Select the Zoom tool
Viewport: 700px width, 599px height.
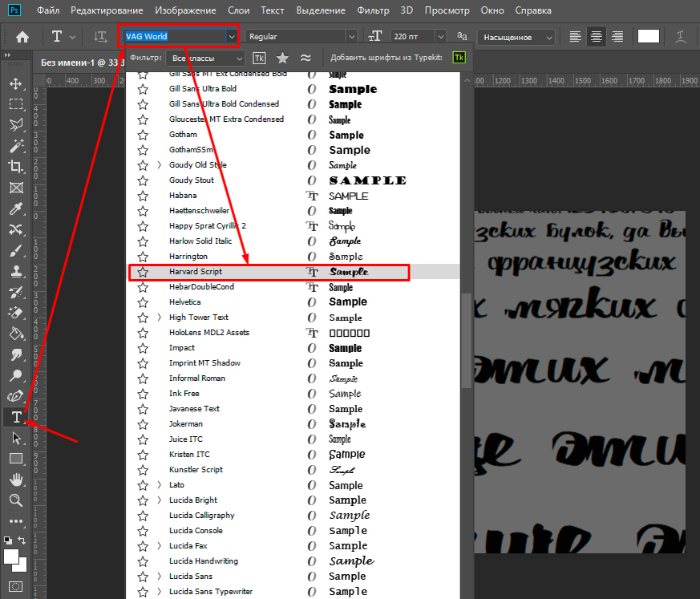[x=16, y=500]
